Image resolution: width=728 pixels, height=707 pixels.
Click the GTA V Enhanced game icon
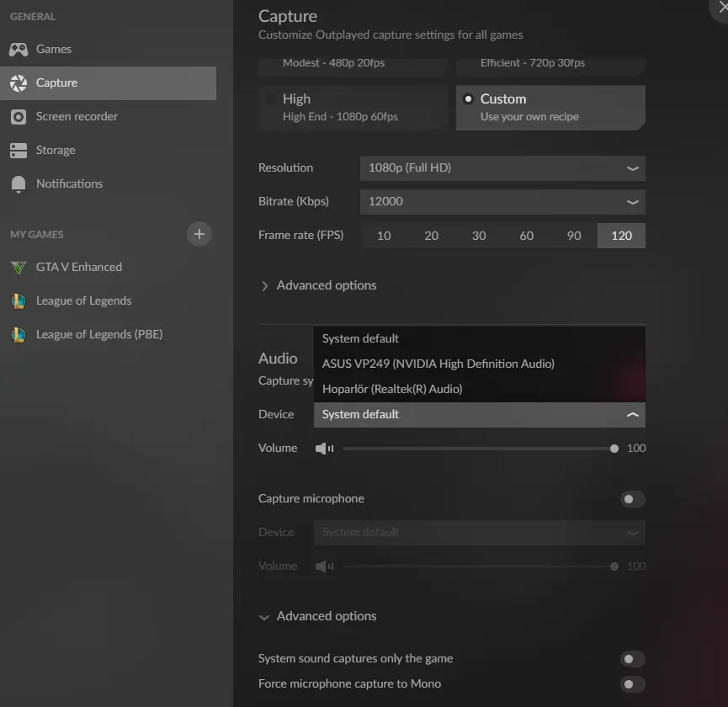click(19, 268)
